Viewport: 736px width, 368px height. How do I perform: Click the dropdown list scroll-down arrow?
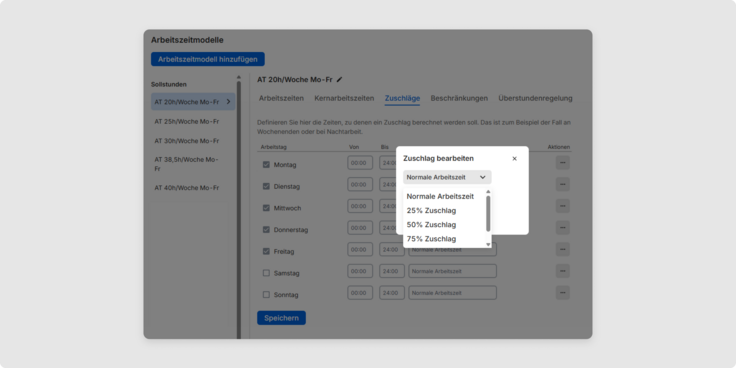click(488, 244)
